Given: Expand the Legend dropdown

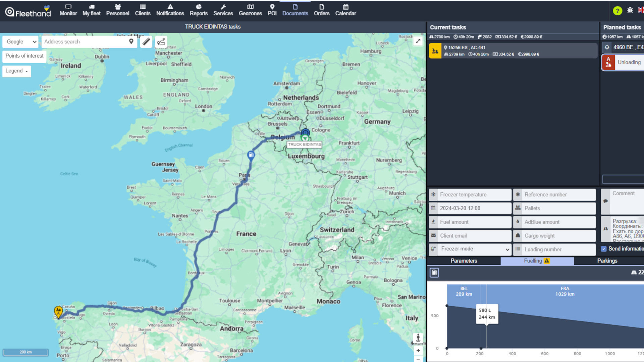Looking at the screenshot, I should coord(16,71).
